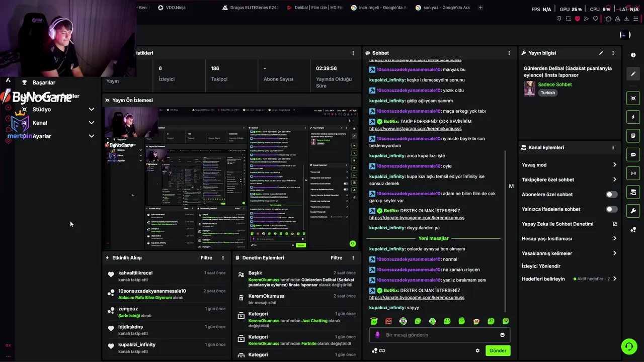Open the three-dot menu of Denetim Eylemleri panel
Image resolution: width=644 pixels, height=362 pixels.
(353, 257)
